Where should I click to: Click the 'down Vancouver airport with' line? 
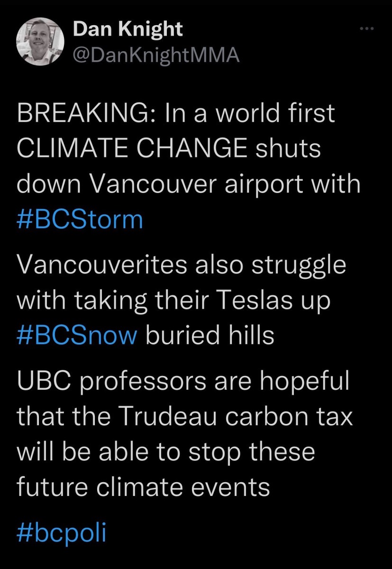coord(189,184)
